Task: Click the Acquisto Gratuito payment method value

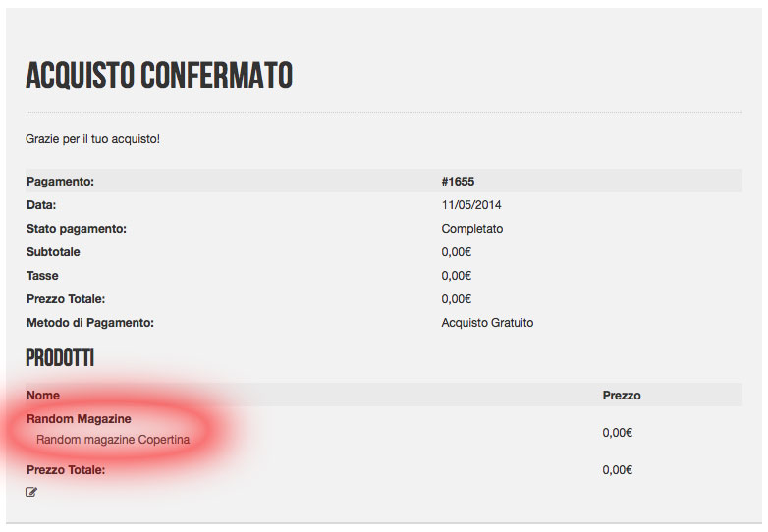Action: pyautogui.click(x=487, y=323)
